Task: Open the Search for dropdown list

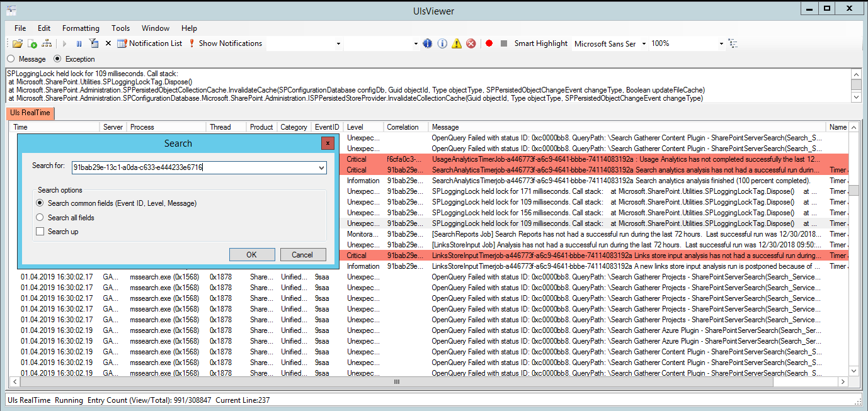Action: tap(322, 167)
